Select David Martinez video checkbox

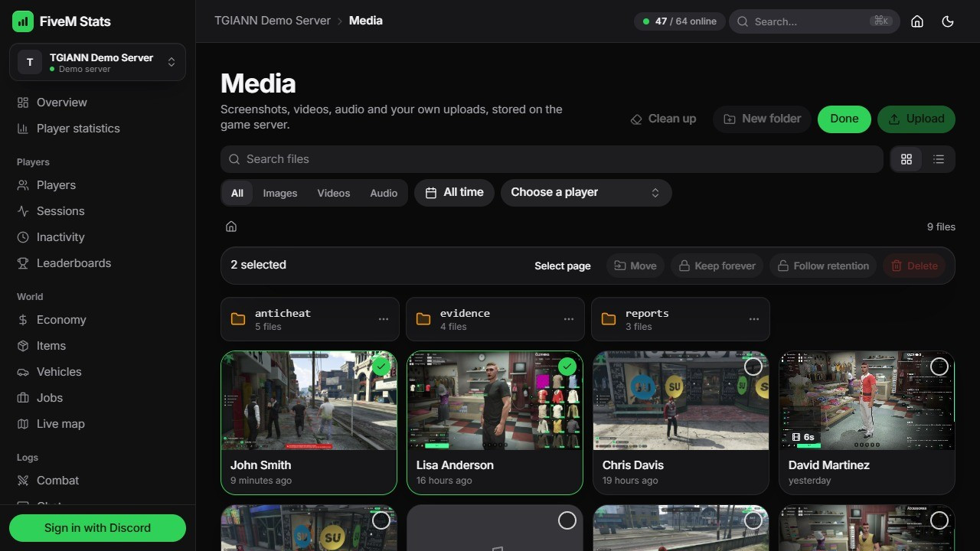(x=939, y=367)
